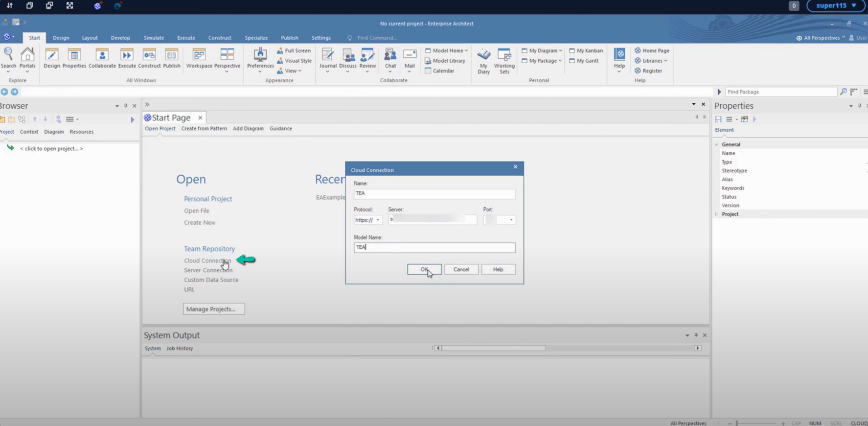Open Working Sets icon
Image resolution: width=868 pixels, height=426 pixels.
[x=504, y=61]
